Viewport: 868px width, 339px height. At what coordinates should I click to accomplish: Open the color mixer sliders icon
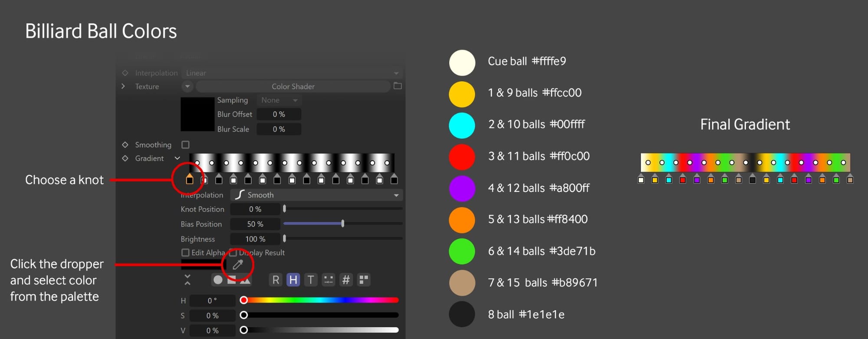(x=329, y=280)
